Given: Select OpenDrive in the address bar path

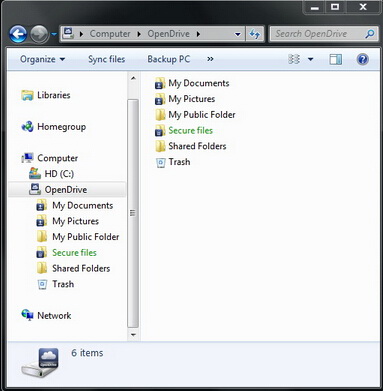Looking at the screenshot, I should [168, 34].
